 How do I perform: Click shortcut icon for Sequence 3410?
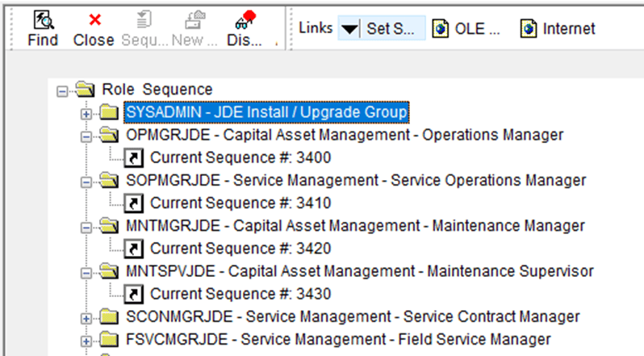click(134, 203)
